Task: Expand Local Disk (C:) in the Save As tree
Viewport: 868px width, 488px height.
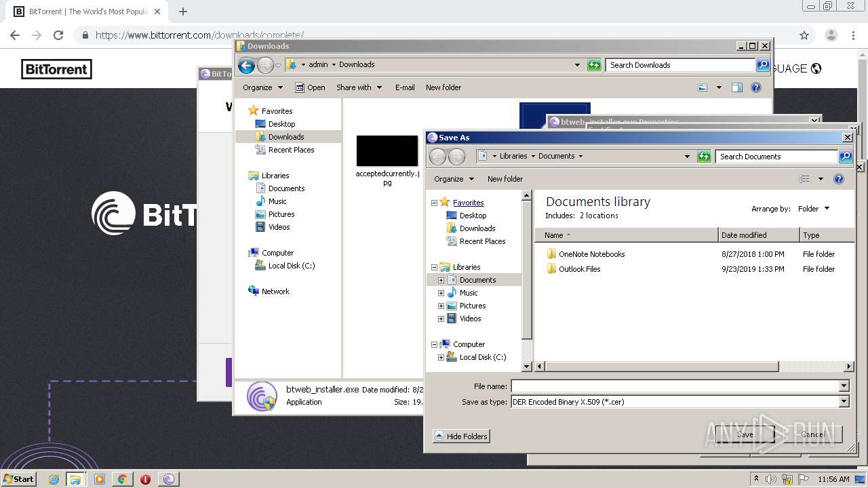Action: coord(441,357)
